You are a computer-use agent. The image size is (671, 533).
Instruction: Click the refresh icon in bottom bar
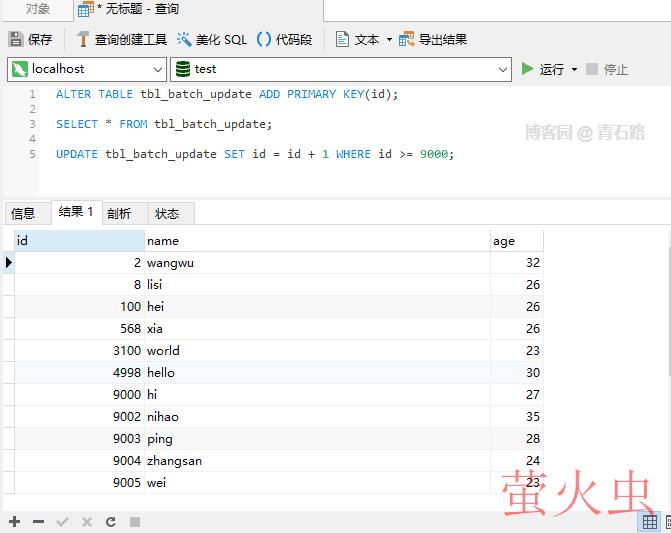pos(110,522)
